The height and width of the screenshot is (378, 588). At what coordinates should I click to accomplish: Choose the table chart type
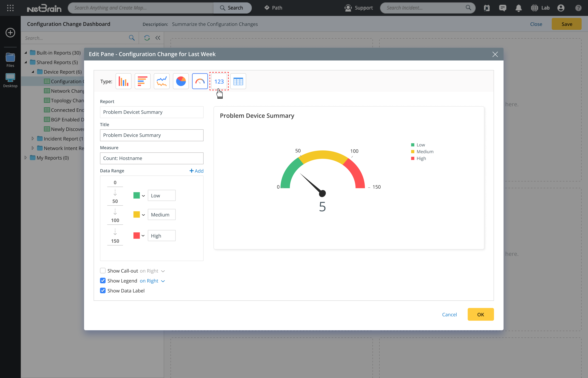tap(238, 81)
